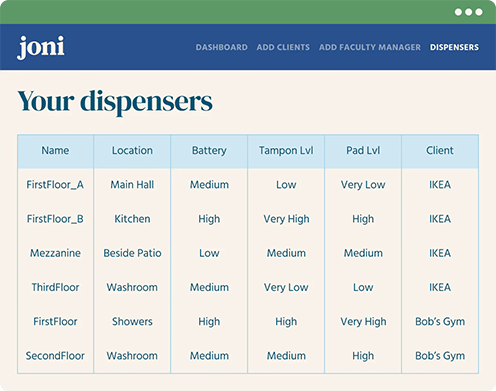Image resolution: width=496 pixels, height=391 pixels.
Task: Click Low tampon level for FirstFloor_A
Action: pyautogui.click(x=286, y=185)
